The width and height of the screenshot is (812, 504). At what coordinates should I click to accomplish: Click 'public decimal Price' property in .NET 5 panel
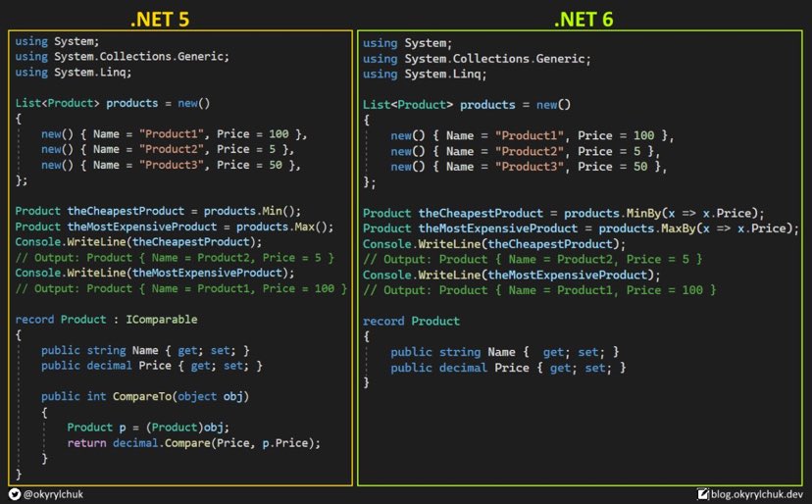(x=152, y=366)
